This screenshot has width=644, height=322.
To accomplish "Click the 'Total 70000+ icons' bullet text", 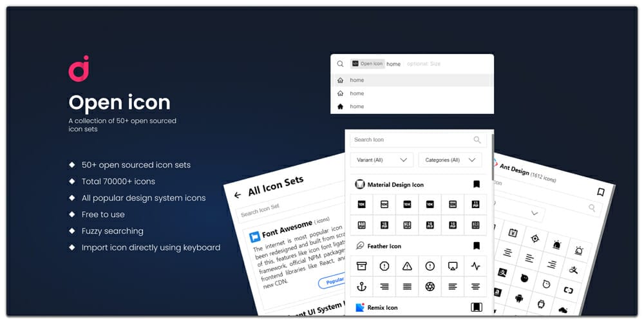I will 118,181.
